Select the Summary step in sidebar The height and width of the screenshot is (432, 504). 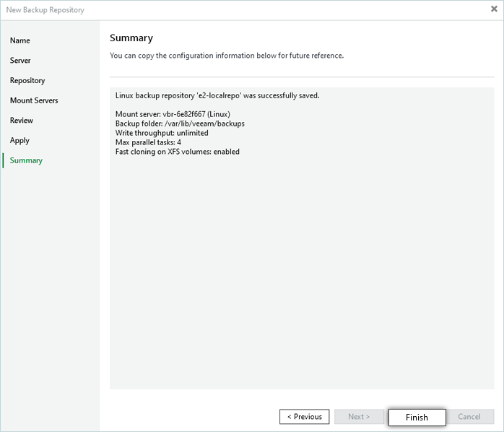(x=26, y=160)
